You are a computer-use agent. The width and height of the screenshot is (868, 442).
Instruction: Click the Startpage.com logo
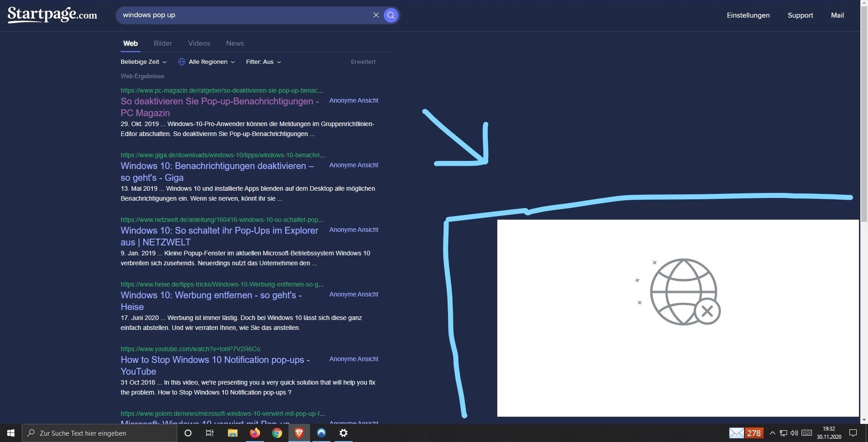click(52, 15)
